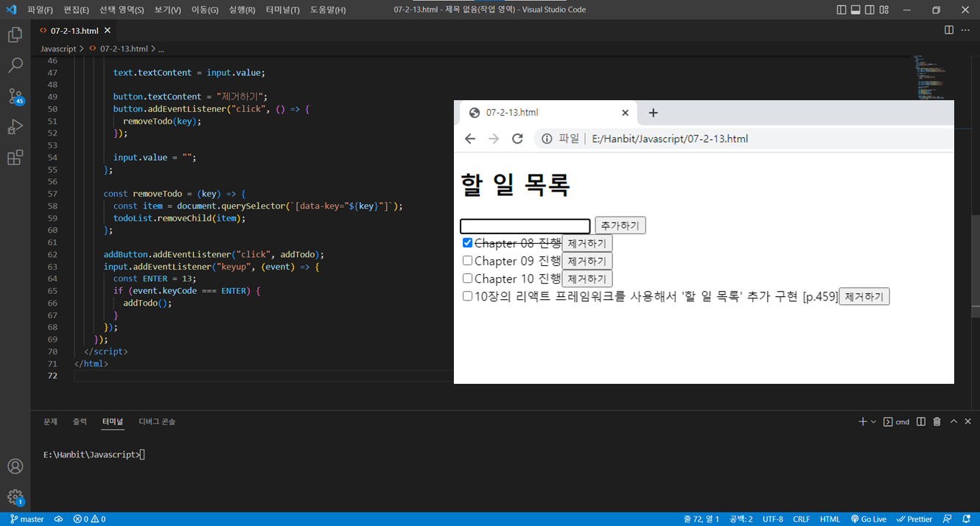This screenshot has height=526, width=980.
Task: Click the browser back arrow
Action: coord(470,138)
